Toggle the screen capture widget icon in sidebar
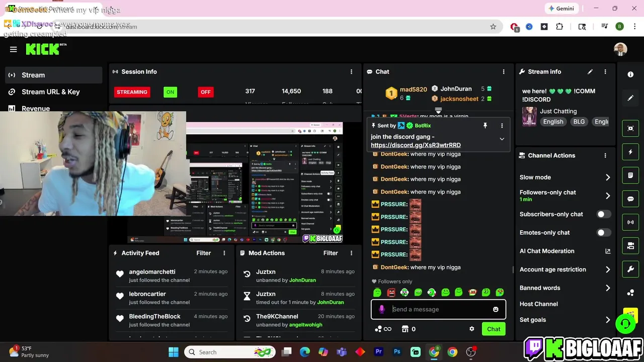644x362 pixels. click(630, 128)
